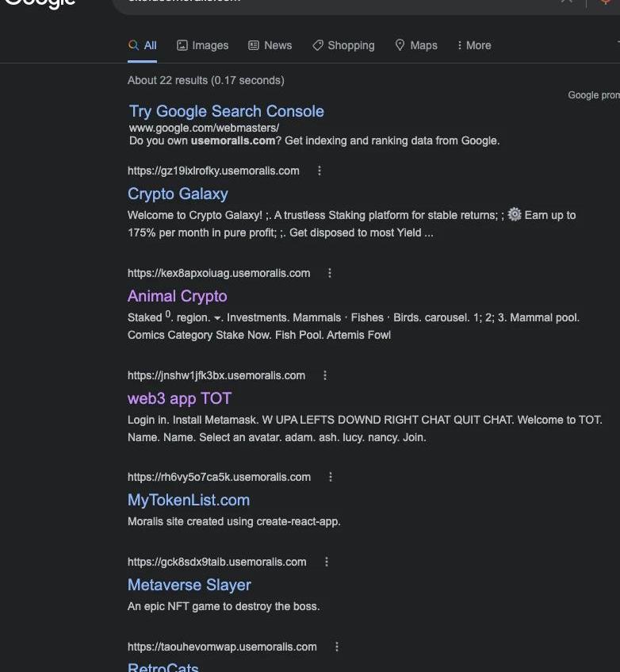Open the Animal Crypto result

coord(178,296)
